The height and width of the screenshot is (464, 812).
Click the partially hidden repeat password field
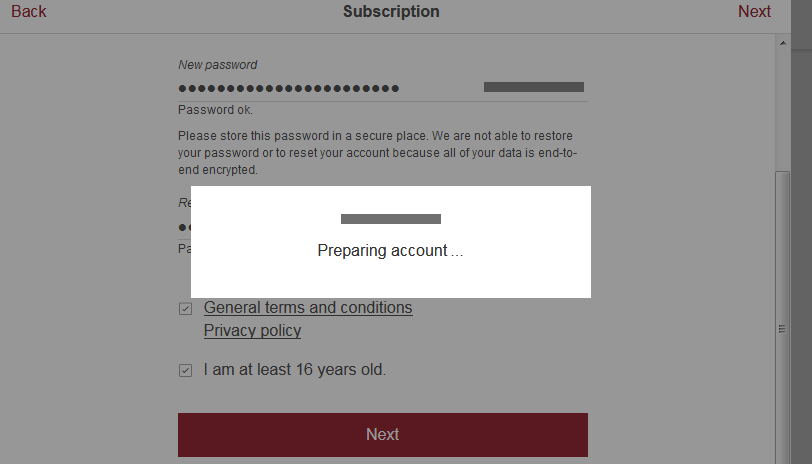(184, 228)
